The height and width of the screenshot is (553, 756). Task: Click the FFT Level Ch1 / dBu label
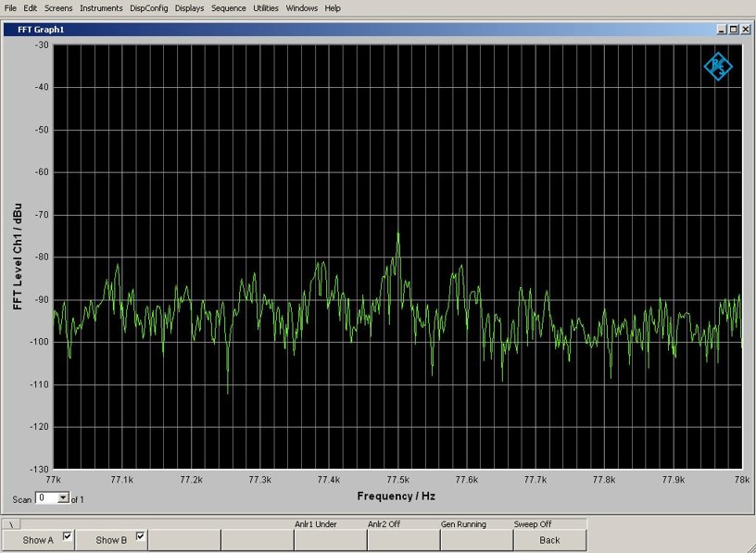click(18, 257)
